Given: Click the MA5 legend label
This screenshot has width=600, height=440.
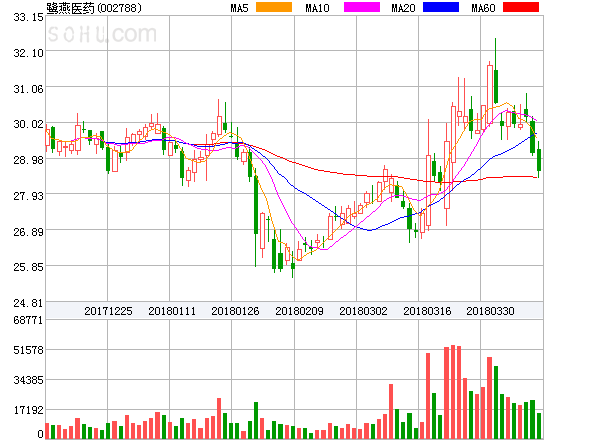Looking at the screenshot, I should pyautogui.click(x=239, y=8).
